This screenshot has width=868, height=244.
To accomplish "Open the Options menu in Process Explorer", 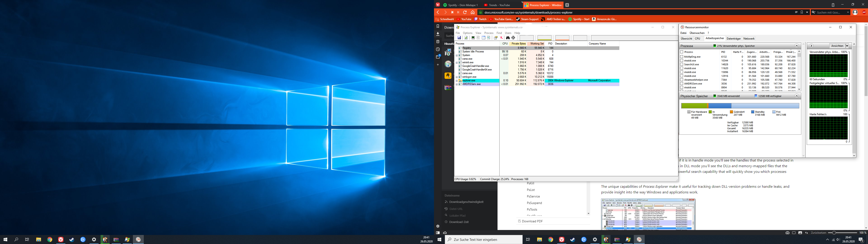I will tap(467, 33).
